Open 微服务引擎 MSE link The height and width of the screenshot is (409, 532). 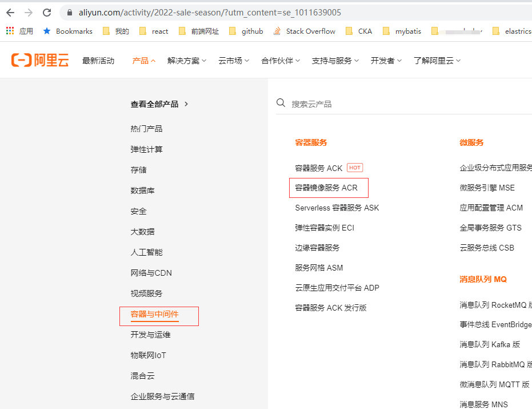(487, 188)
